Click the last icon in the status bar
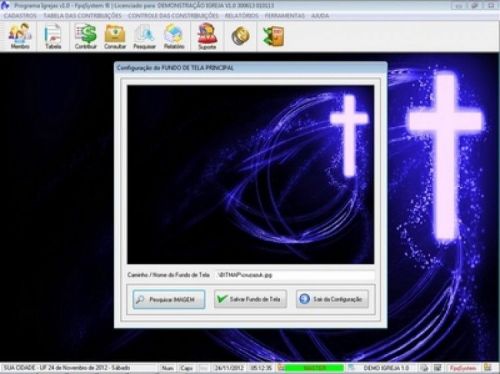Screen dimensions: 500x374 click(488, 368)
